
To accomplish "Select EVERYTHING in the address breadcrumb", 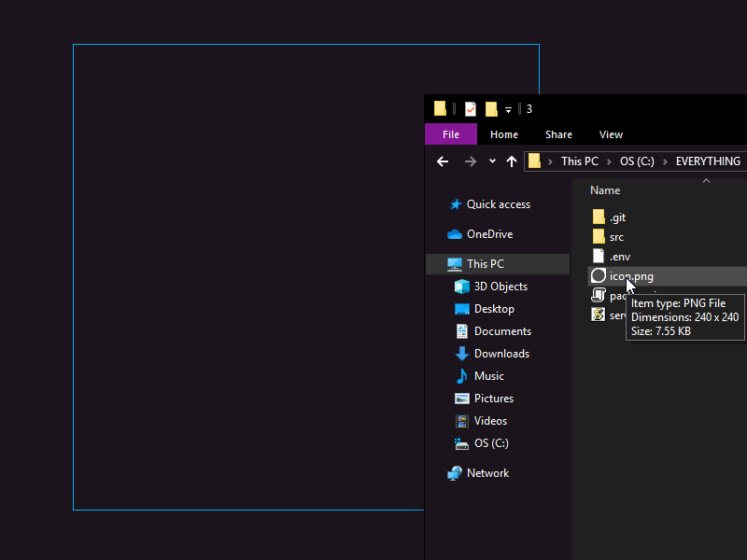I will [x=708, y=161].
